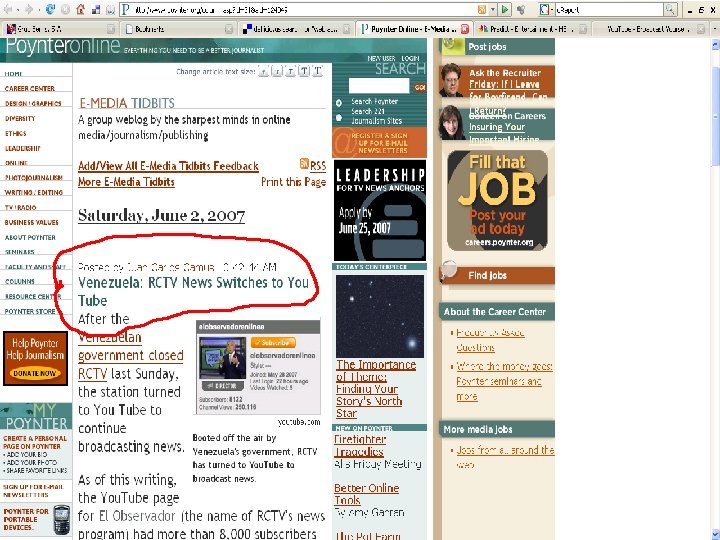Click the Find jobs magnifier button
720x540 pixels.
click(x=449, y=271)
